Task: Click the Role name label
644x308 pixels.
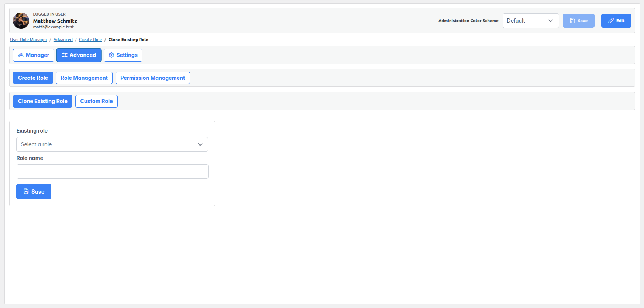Action: click(30, 158)
